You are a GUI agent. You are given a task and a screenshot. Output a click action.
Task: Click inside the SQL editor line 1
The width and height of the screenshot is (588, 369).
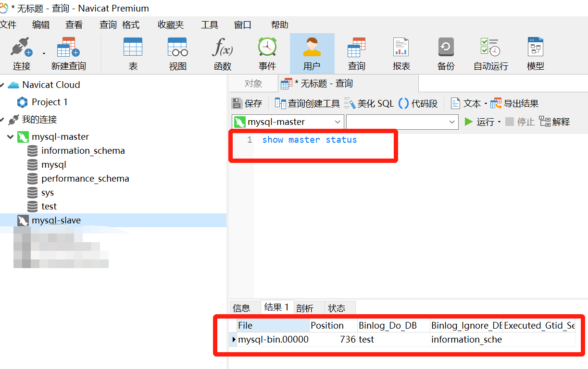[310, 140]
